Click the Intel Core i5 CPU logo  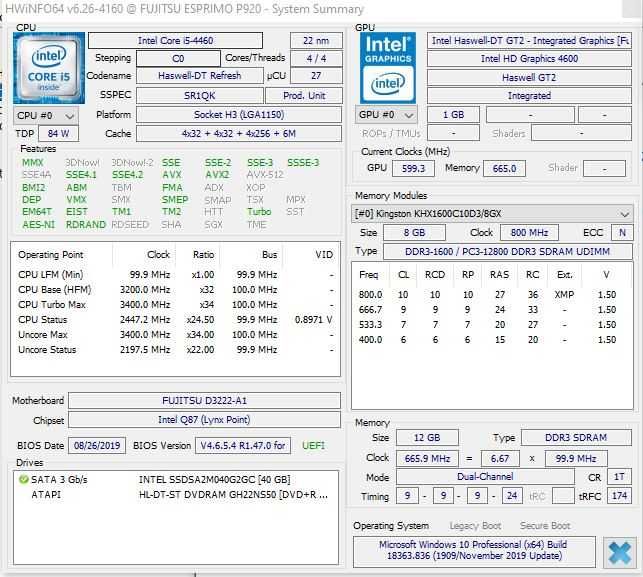pyautogui.click(x=49, y=68)
